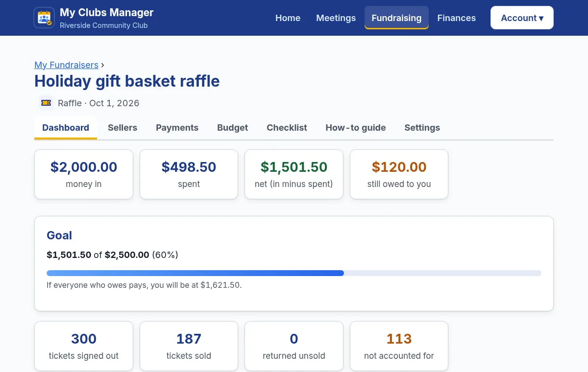
Task: Click the 0 returned unsold card
Action: tap(294, 346)
